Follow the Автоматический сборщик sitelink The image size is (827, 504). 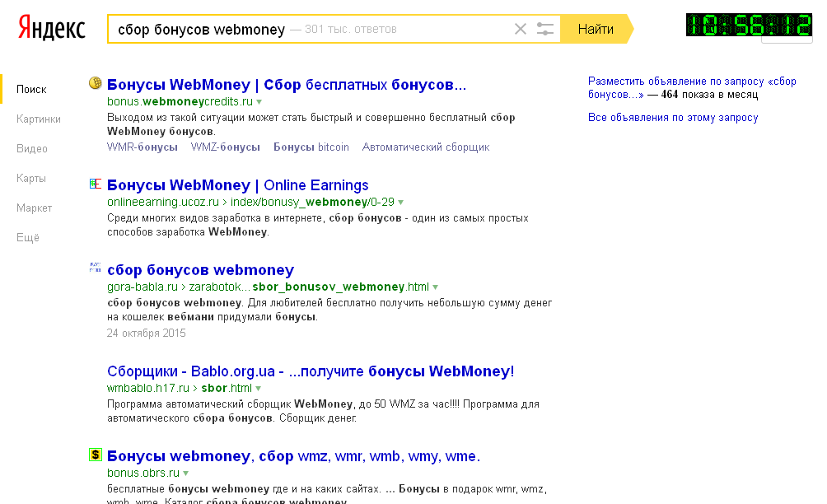[426, 147]
